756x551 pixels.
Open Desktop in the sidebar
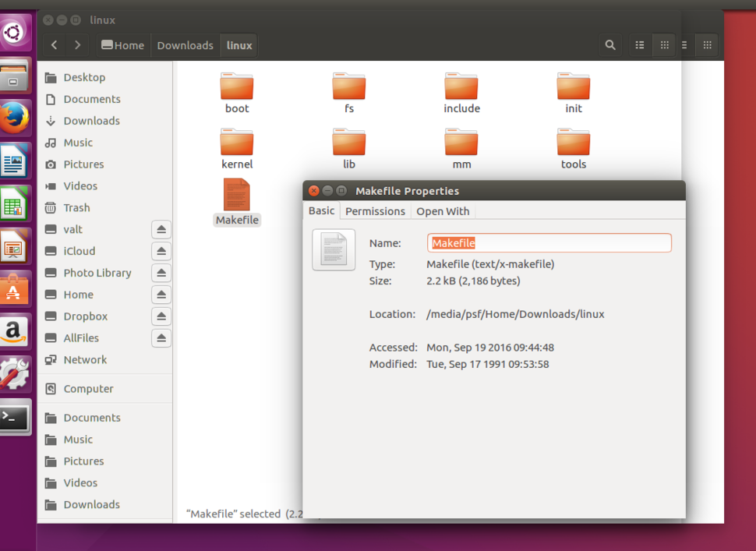pos(104,77)
